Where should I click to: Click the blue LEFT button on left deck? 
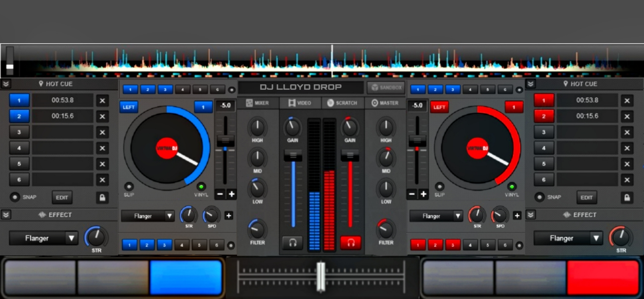(129, 107)
